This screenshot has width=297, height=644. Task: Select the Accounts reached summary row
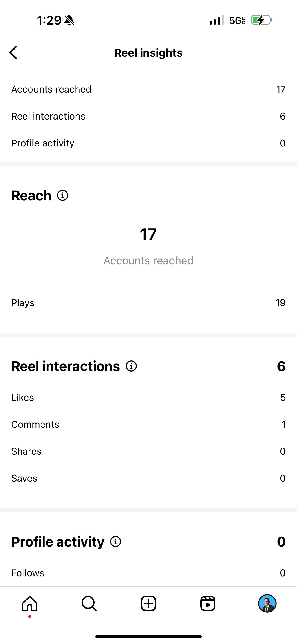click(x=148, y=89)
